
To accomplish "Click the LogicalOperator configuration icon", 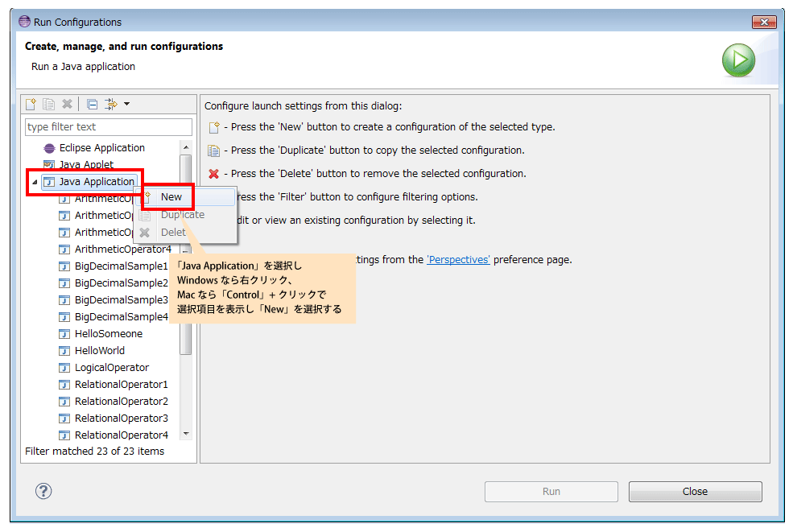I will pyautogui.click(x=64, y=368).
